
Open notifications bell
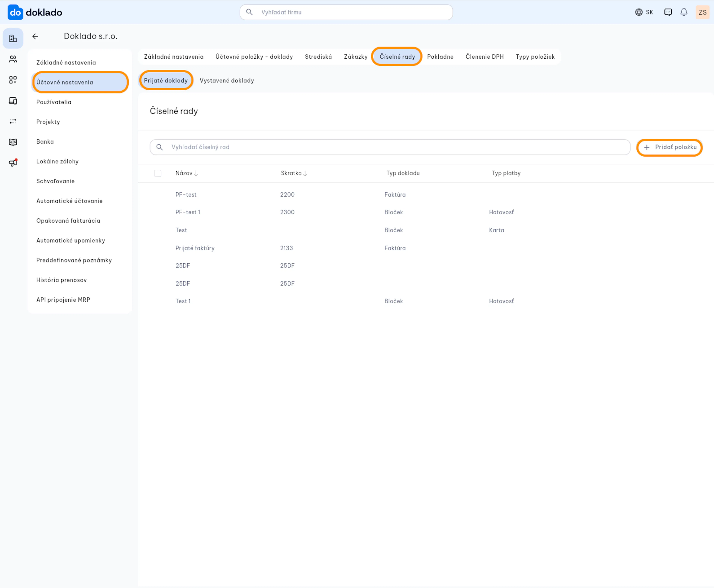coord(684,12)
